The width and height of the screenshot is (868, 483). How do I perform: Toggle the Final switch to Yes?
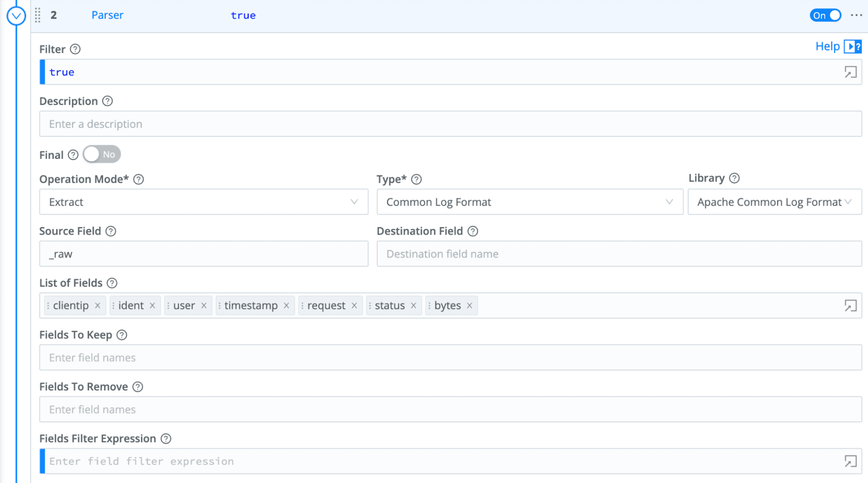102,154
